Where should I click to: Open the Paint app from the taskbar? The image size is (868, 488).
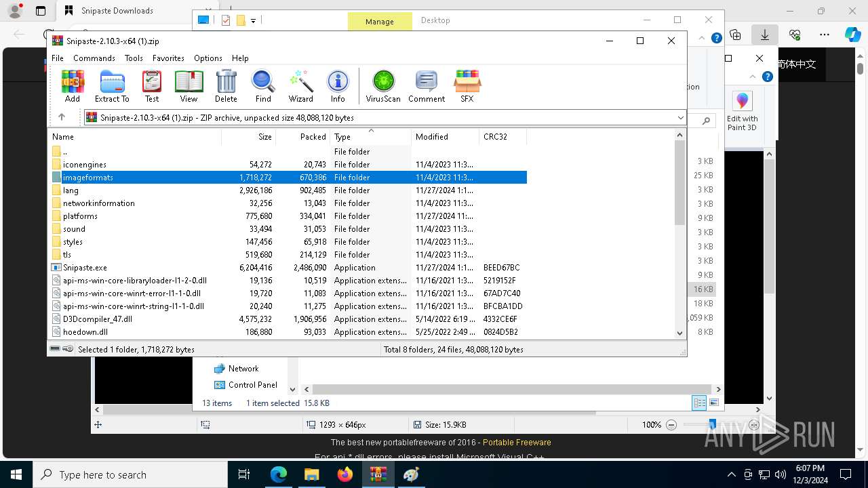(x=411, y=474)
